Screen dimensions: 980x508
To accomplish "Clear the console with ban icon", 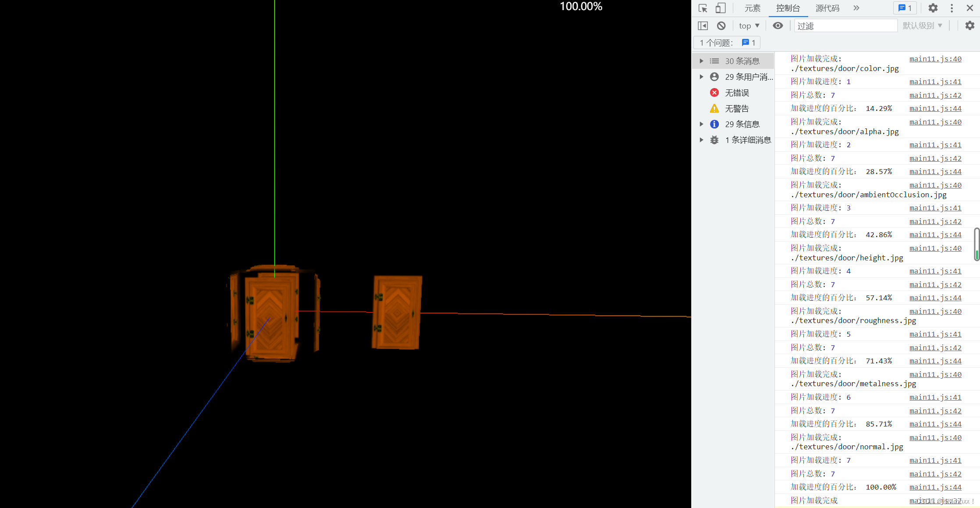I will click(721, 26).
